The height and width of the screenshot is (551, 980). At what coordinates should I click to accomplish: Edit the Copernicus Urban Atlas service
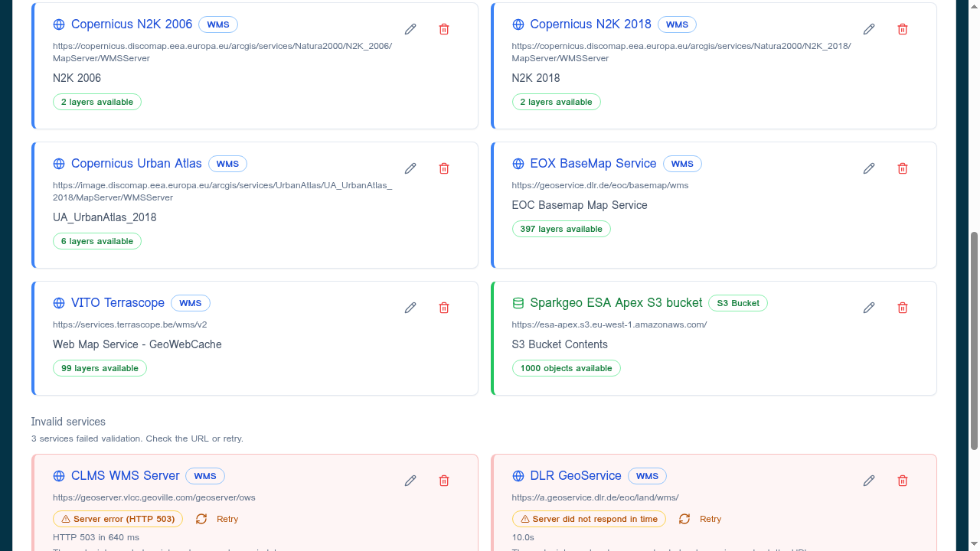pyautogui.click(x=410, y=168)
